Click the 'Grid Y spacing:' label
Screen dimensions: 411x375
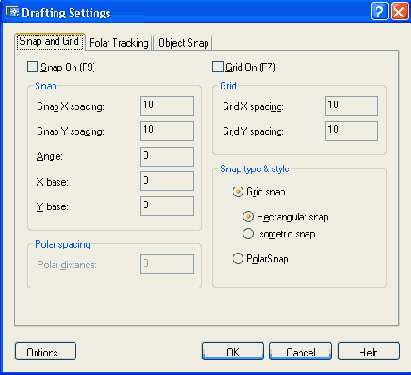[x=253, y=132]
